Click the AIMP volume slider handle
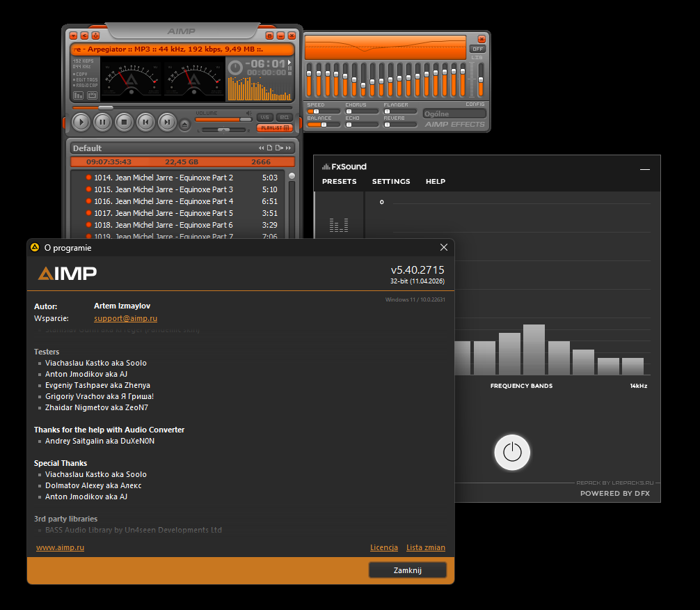The height and width of the screenshot is (610, 700). point(246,120)
